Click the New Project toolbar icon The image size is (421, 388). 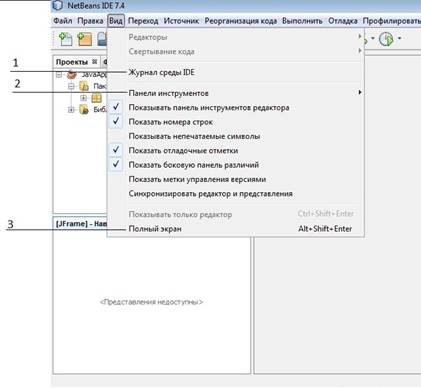(84, 39)
